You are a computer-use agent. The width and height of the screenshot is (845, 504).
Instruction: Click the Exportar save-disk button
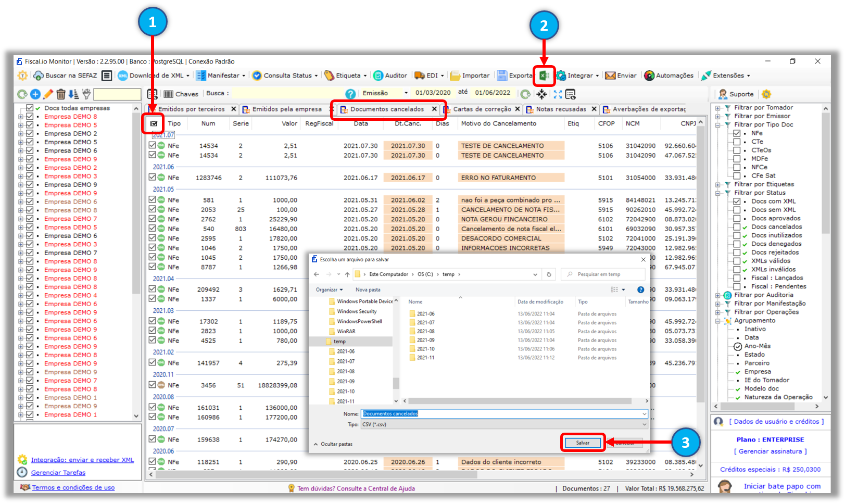click(x=514, y=75)
